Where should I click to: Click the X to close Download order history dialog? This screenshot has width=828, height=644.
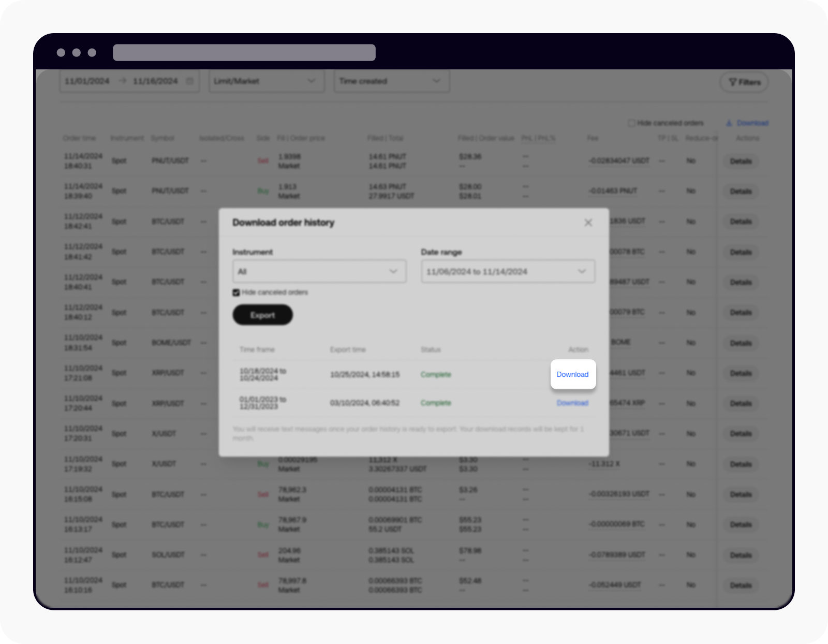[x=588, y=223]
